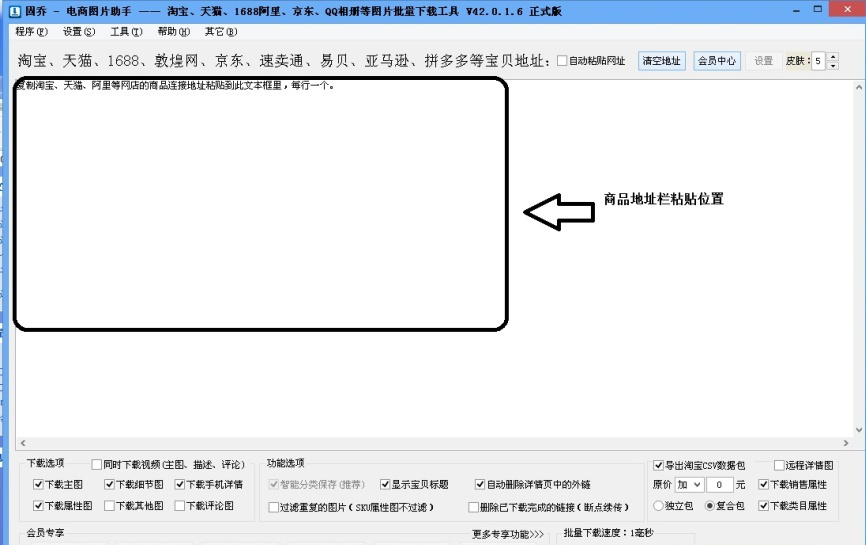Image resolution: width=866 pixels, height=545 pixels.
Task: Enable 过滤重复的图片 checkbox
Action: [x=273, y=507]
